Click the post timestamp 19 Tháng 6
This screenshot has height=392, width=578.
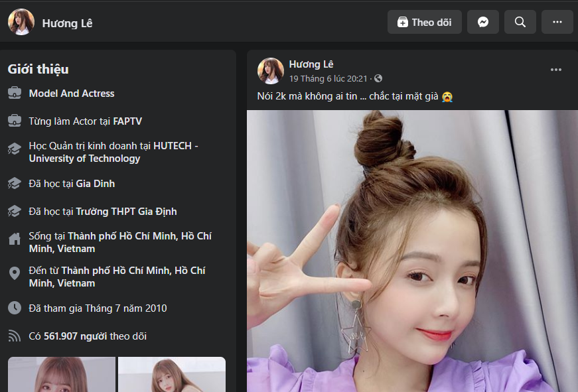(328, 78)
